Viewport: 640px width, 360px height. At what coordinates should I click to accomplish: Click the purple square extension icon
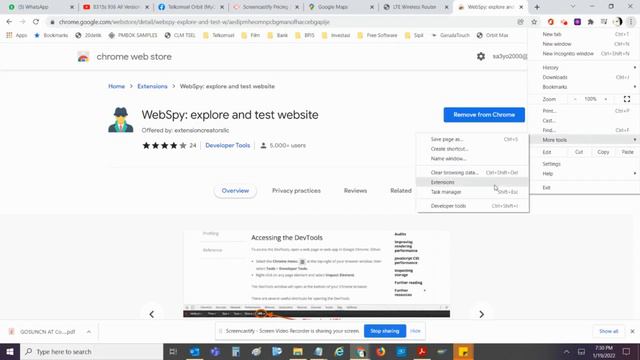[x=577, y=22]
